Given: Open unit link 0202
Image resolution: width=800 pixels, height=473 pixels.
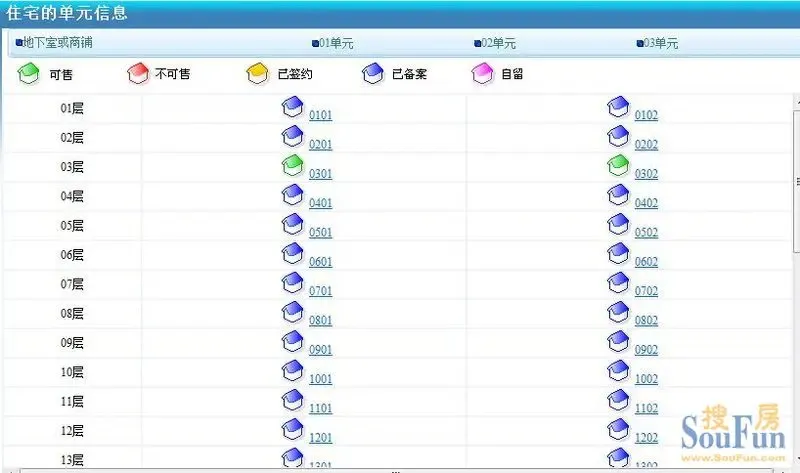Looking at the screenshot, I should click(646, 144).
